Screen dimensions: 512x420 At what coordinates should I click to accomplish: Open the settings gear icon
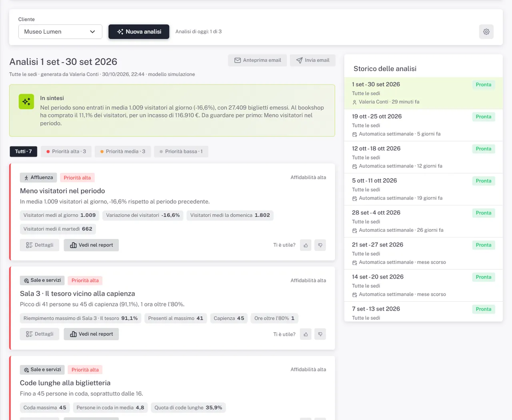[x=486, y=32]
